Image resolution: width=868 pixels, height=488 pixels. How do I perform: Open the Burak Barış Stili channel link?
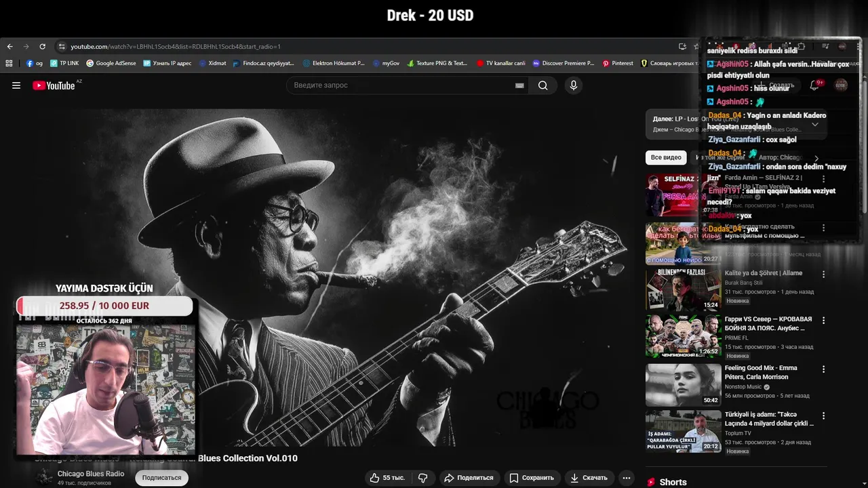pyautogui.click(x=743, y=283)
